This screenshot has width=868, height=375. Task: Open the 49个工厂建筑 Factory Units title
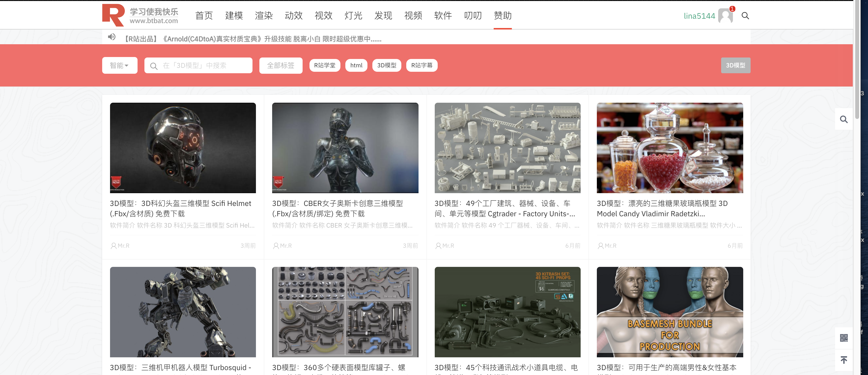click(x=505, y=208)
